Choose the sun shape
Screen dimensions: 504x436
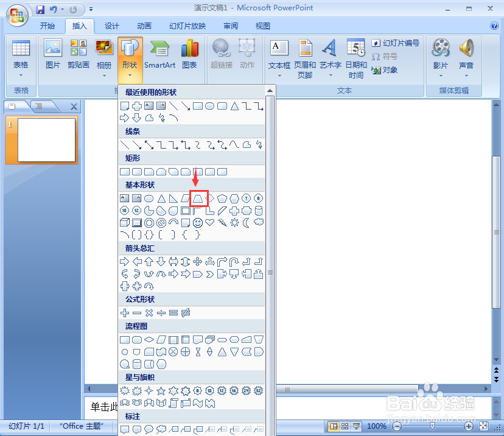point(234,222)
